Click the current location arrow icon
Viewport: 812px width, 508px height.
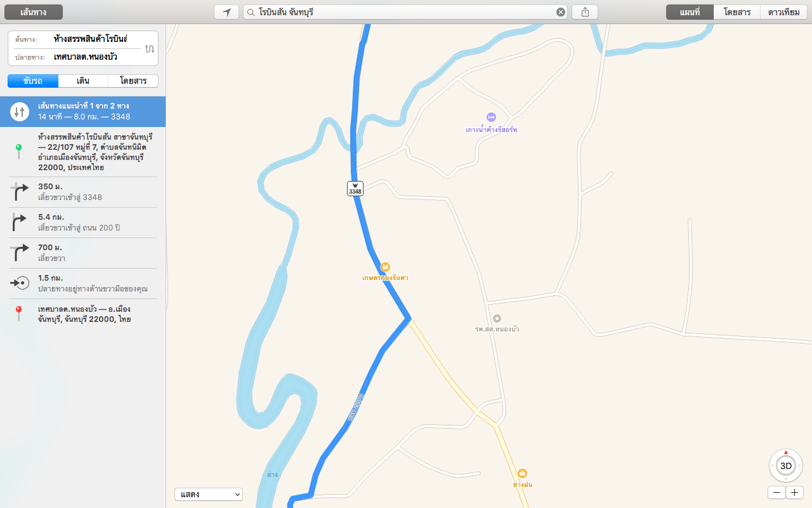(226, 12)
